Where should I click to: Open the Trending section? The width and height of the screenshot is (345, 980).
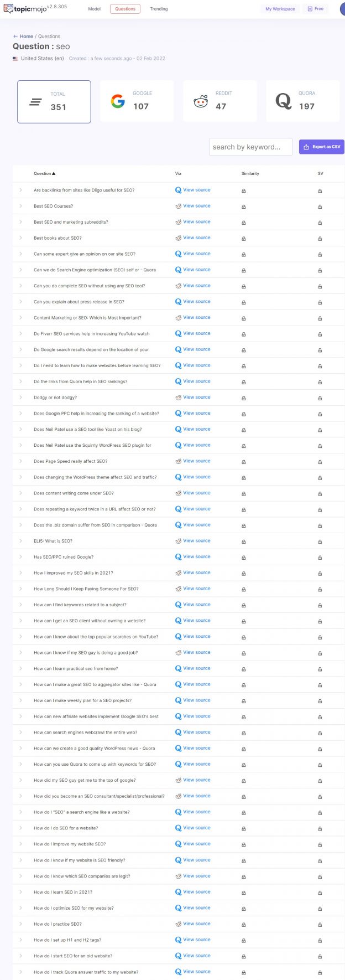click(159, 9)
